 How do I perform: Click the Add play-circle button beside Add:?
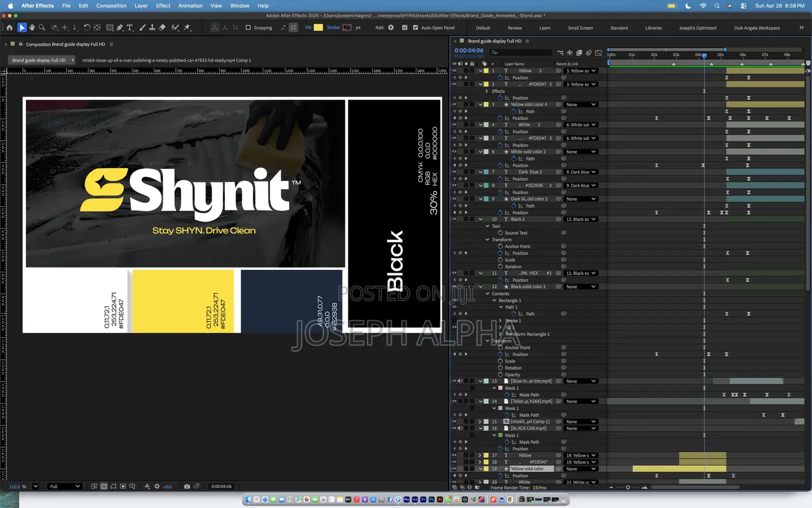(391, 27)
